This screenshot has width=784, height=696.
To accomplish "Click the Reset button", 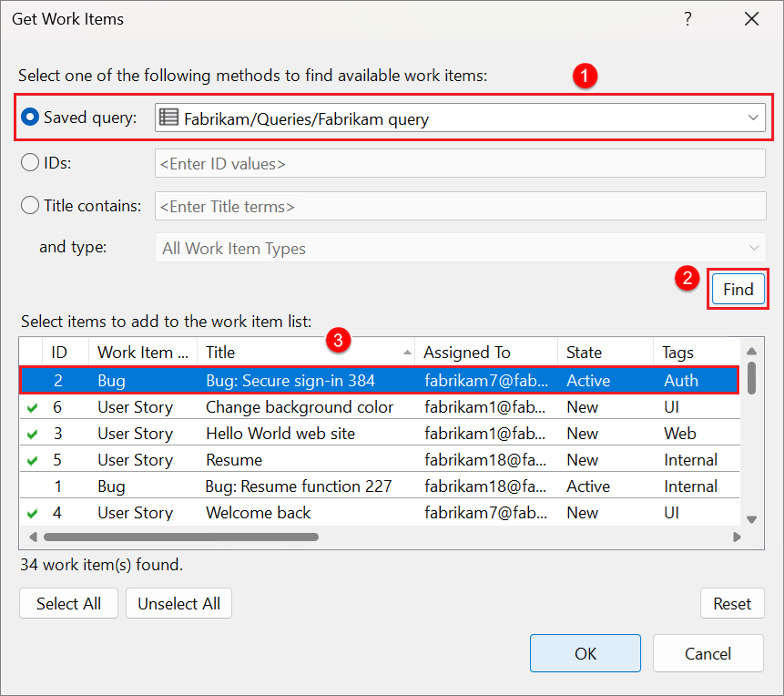I will pyautogui.click(x=732, y=603).
